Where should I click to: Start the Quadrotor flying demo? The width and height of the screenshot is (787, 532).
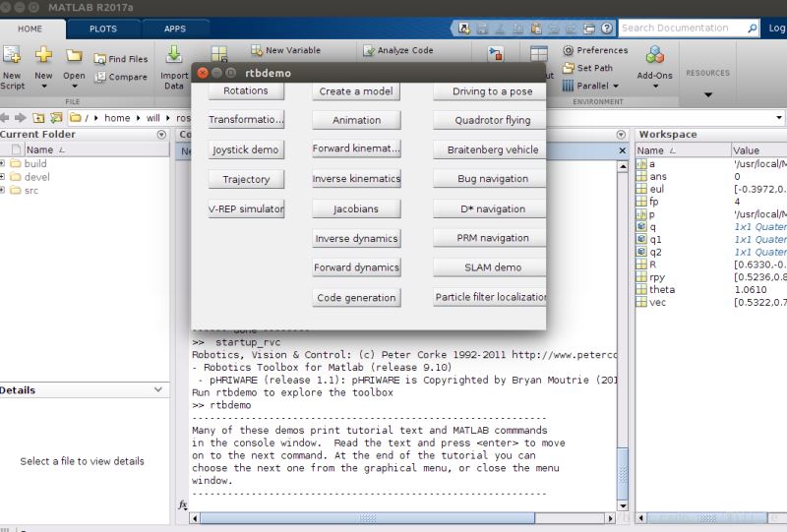coord(492,120)
